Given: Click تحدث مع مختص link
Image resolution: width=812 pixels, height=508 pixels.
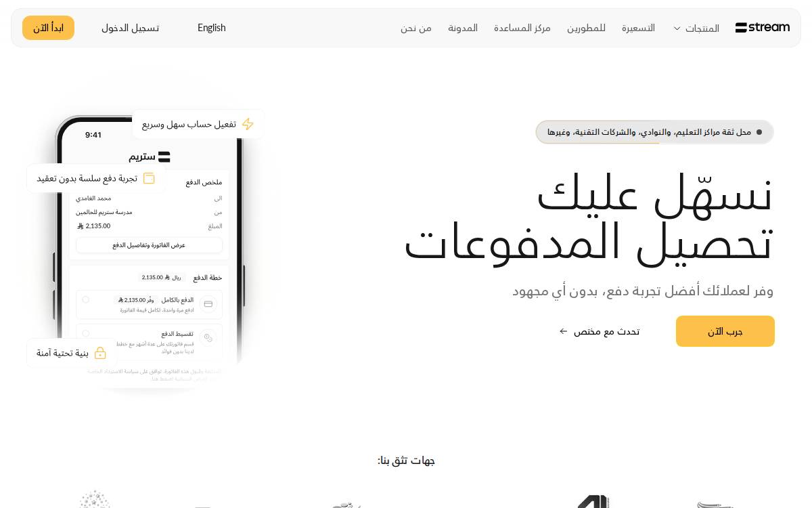Looking at the screenshot, I should click(607, 331).
